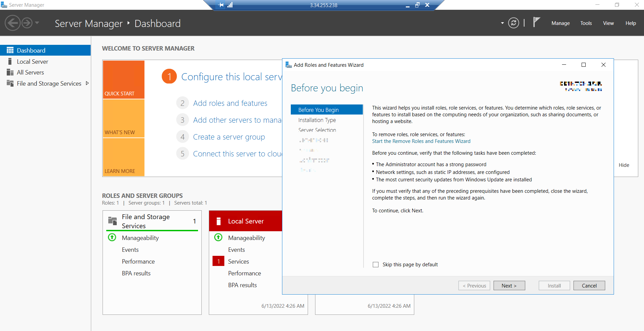The image size is (644, 331).
Task: Open BPA results under File and Storage Services
Action: coord(136,273)
